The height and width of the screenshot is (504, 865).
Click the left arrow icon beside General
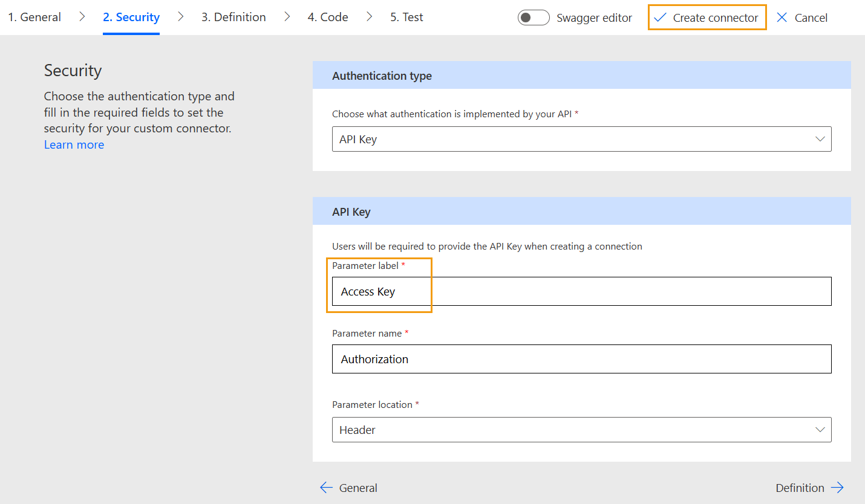coord(327,488)
